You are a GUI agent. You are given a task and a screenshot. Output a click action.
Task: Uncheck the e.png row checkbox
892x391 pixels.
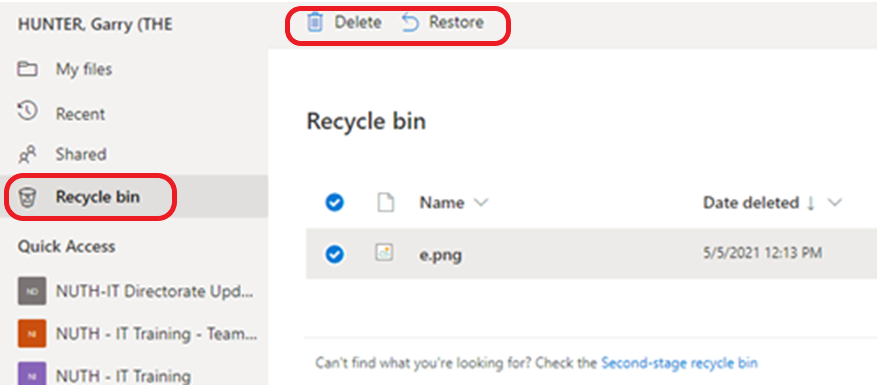pyautogui.click(x=334, y=254)
